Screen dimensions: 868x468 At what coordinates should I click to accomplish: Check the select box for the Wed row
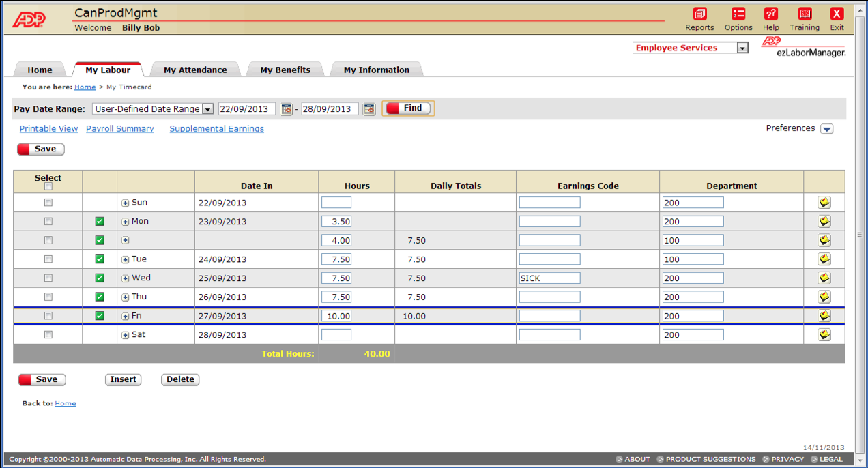48,278
